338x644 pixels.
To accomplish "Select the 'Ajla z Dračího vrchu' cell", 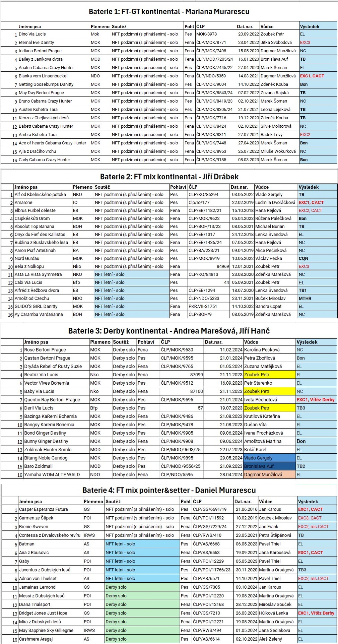I will point(54,151).
